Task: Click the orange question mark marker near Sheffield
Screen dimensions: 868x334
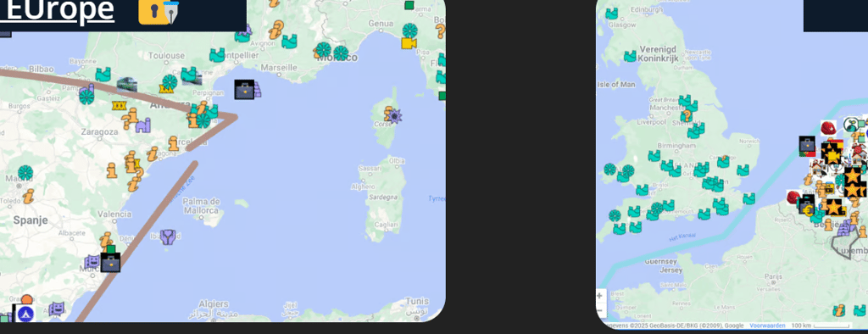Action: [x=687, y=116]
